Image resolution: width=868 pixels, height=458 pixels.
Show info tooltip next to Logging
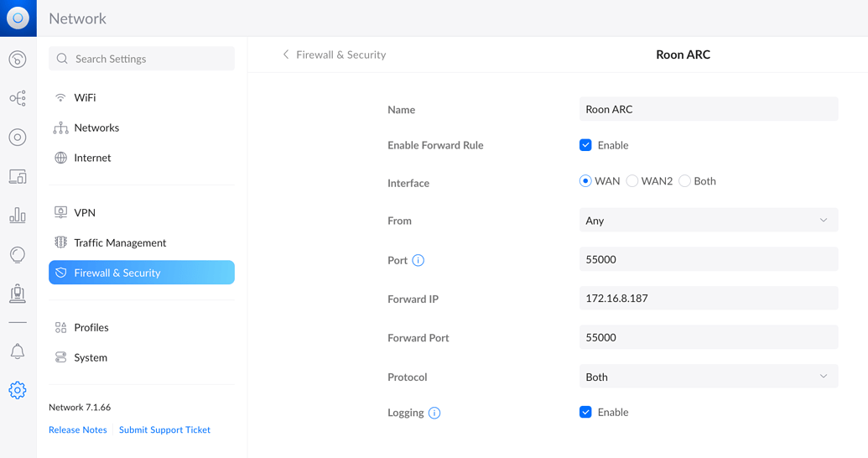pos(434,413)
